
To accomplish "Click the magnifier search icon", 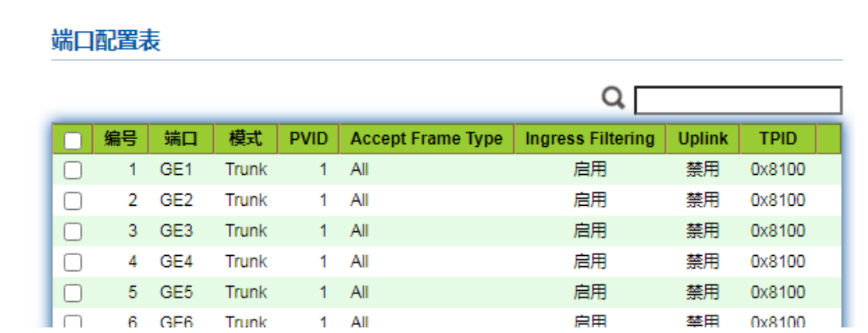I will click(x=613, y=99).
